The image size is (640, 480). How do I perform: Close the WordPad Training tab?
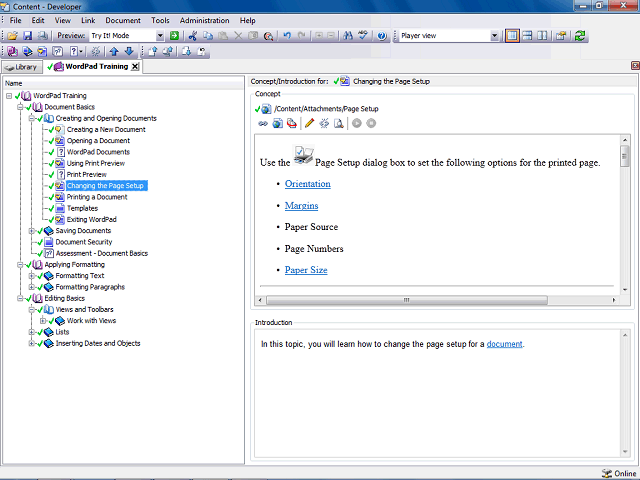(135, 67)
